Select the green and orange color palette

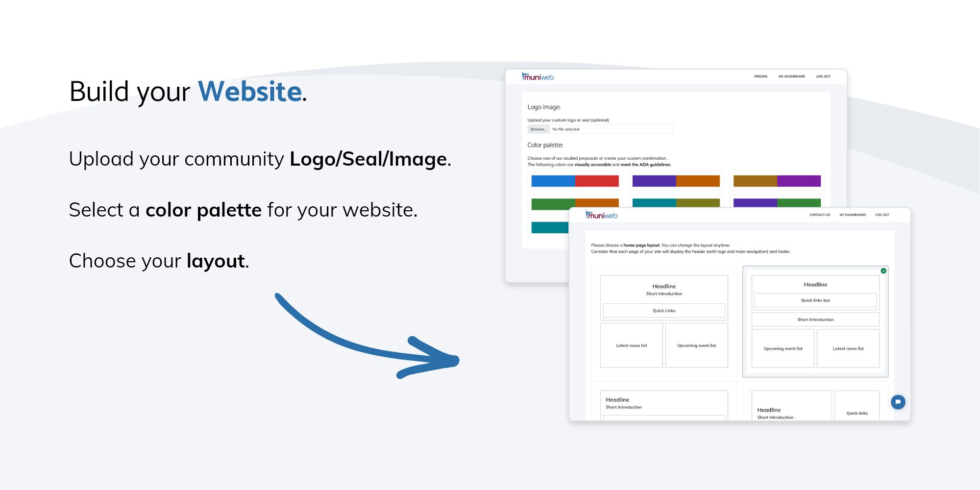575,203
